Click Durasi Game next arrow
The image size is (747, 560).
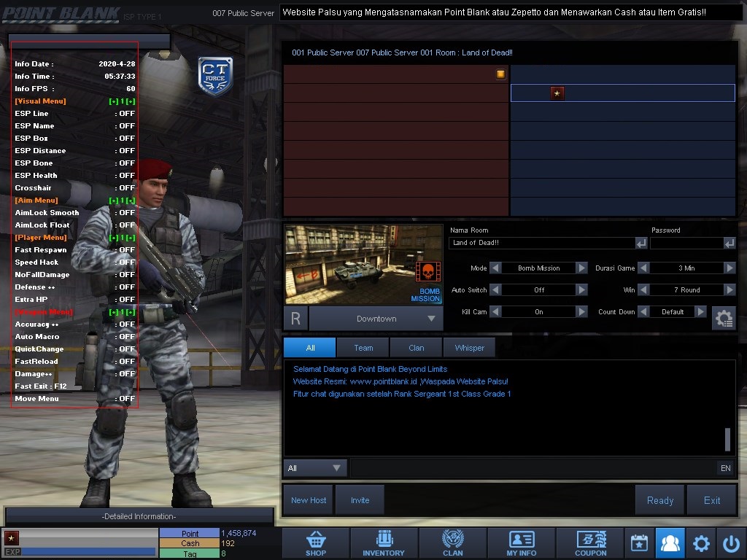[x=729, y=268]
